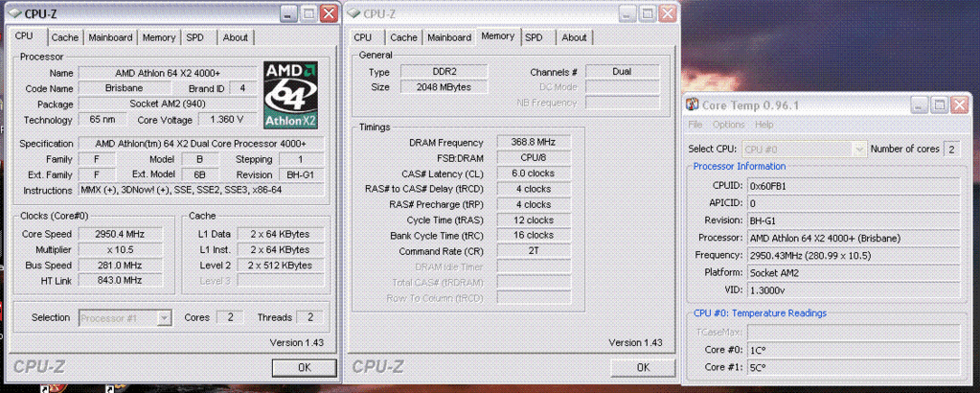980x393 pixels.
Task: Open the About tab in left CPU-Z window
Action: pyautogui.click(x=235, y=37)
